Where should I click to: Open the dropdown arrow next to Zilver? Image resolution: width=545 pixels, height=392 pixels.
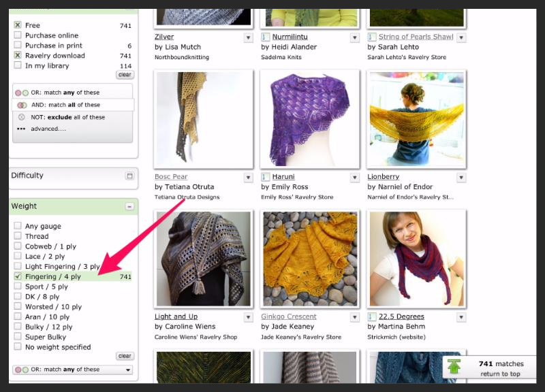pyautogui.click(x=248, y=37)
